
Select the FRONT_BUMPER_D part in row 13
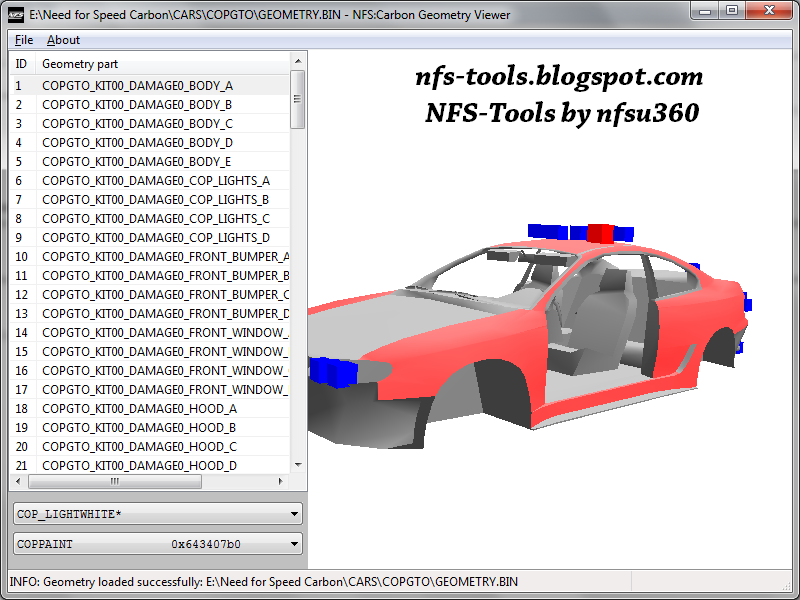click(150, 313)
